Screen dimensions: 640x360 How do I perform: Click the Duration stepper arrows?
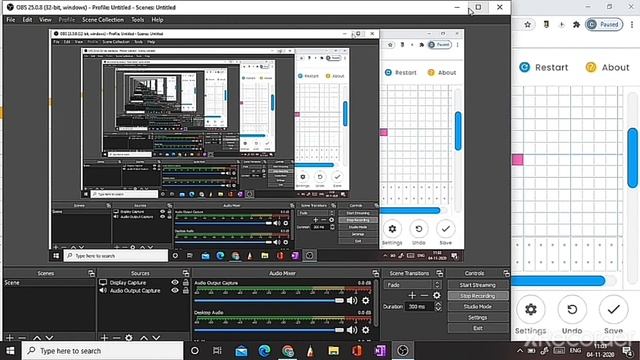coord(438,307)
